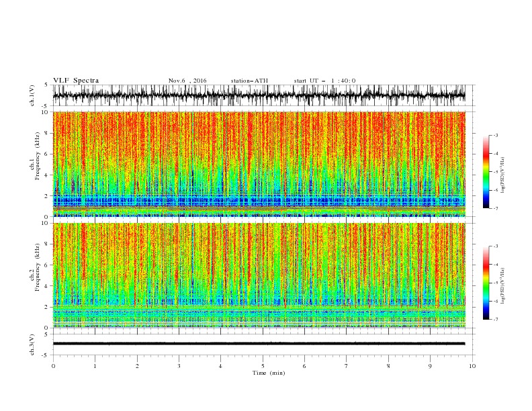Click the "Time (min)" x-axis label
This screenshot has width=532, height=411.
269,373
